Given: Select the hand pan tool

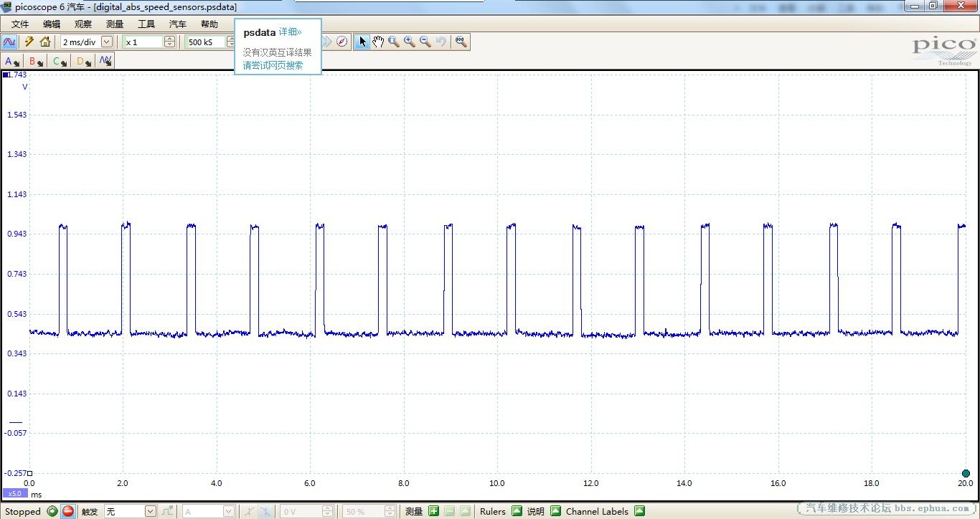Looking at the screenshot, I should pos(378,42).
